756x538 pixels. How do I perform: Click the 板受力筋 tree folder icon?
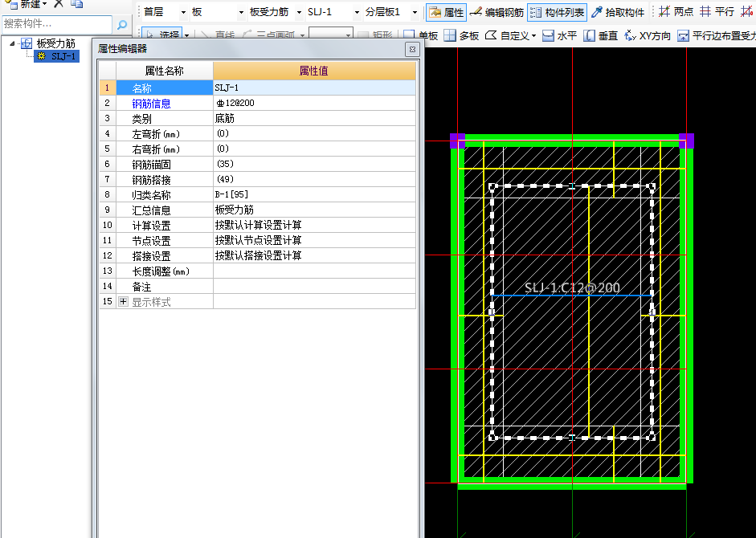click(x=26, y=43)
